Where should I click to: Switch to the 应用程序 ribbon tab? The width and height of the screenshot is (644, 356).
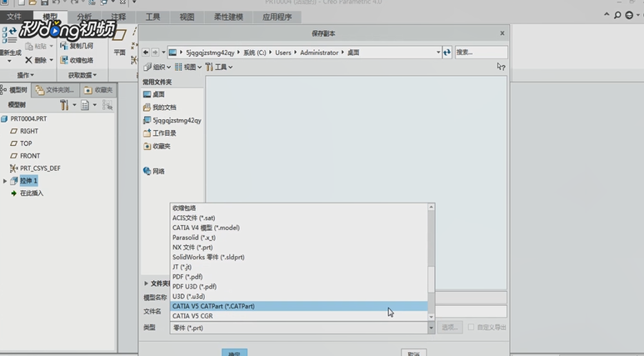pyautogui.click(x=277, y=17)
